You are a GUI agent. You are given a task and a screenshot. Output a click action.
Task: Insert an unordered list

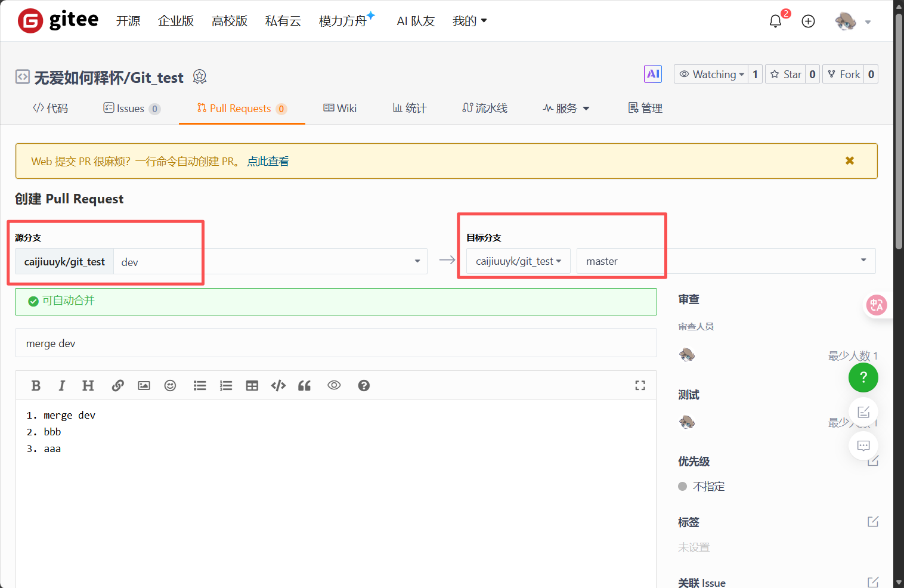click(200, 386)
